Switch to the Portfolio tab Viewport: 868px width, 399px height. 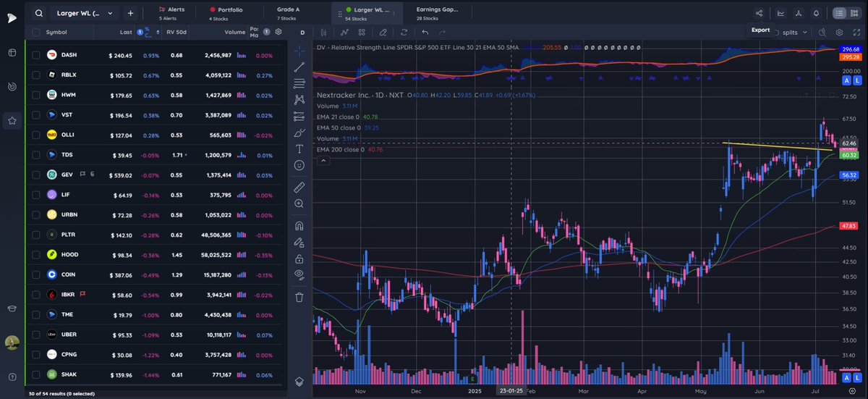coord(226,13)
